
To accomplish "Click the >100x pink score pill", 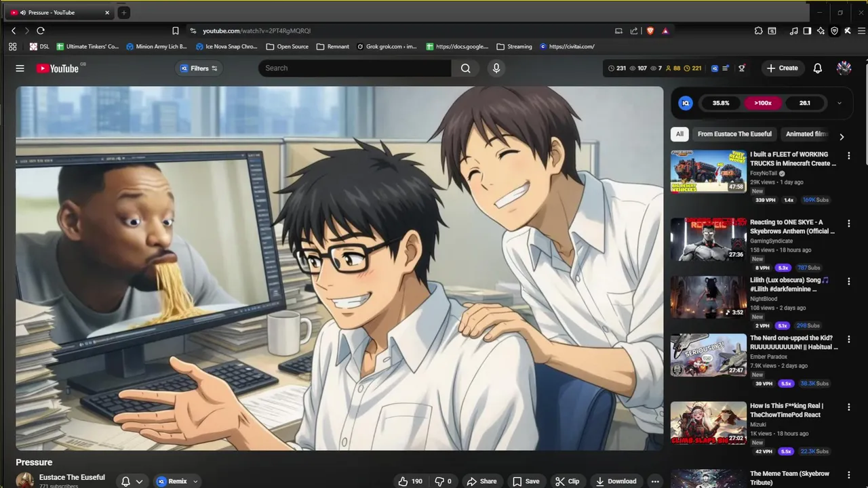I will tap(763, 103).
